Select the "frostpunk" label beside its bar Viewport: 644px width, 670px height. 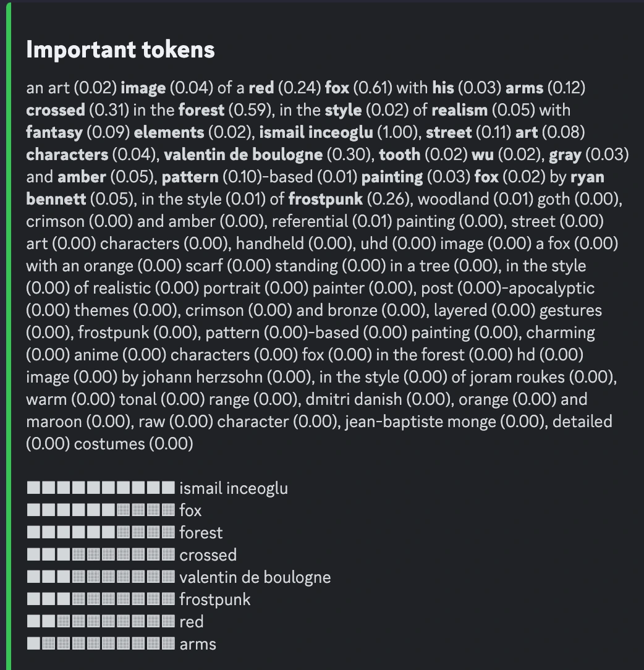pos(214,600)
